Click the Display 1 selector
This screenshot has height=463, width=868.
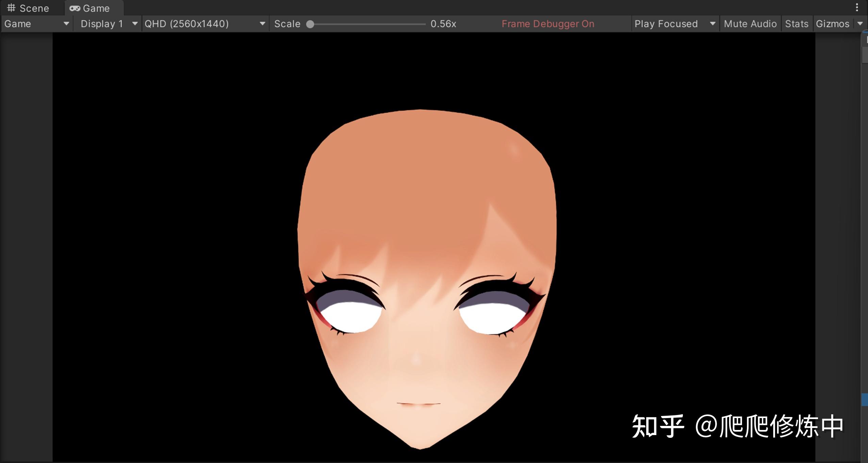tap(102, 24)
